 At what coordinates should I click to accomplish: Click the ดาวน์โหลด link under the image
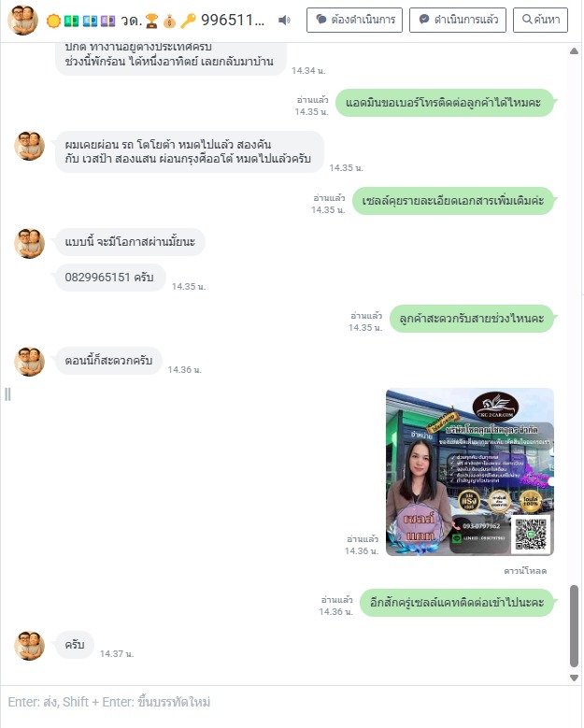click(x=525, y=571)
